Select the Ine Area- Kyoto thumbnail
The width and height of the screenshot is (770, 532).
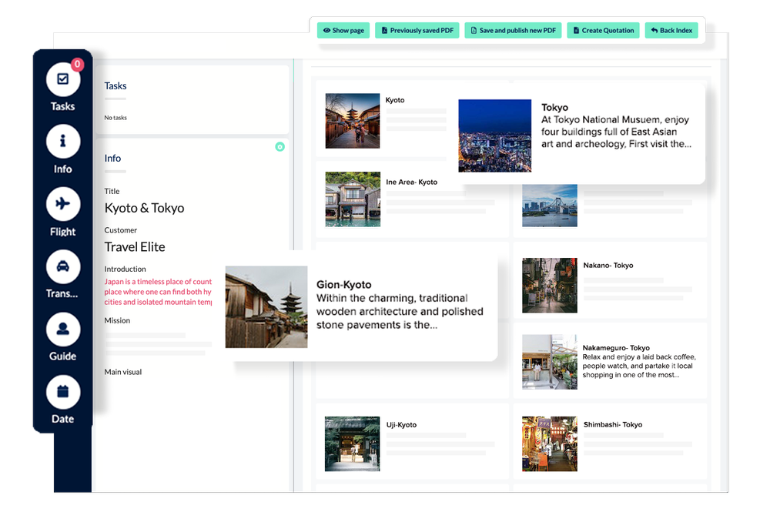point(353,199)
